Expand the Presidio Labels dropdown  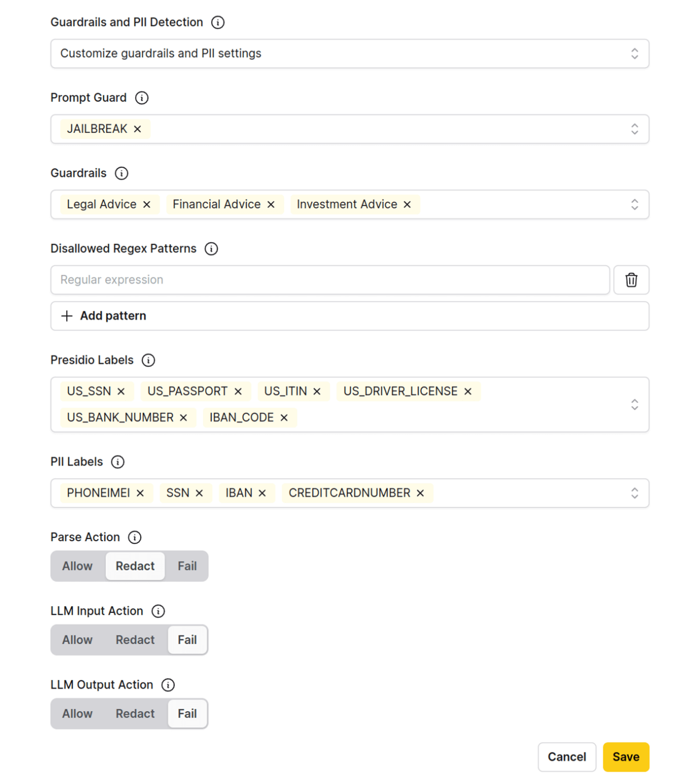coord(634,405)
